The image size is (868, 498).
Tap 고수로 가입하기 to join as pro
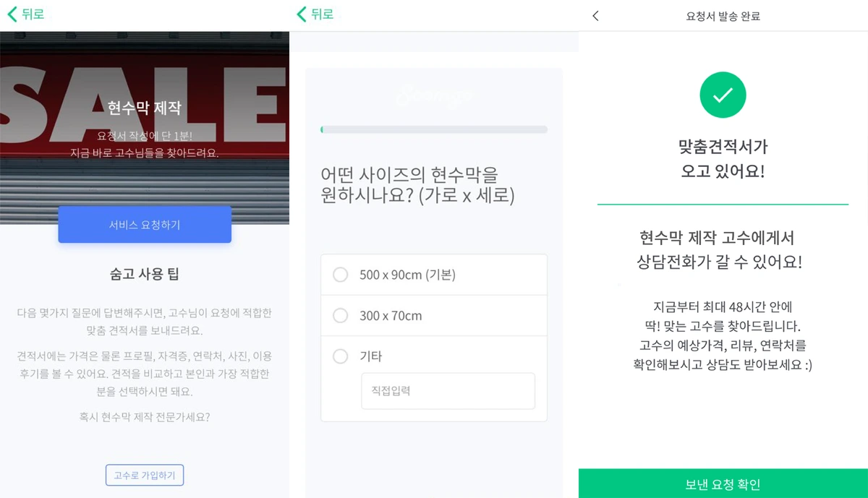click(x=145, y=475)
